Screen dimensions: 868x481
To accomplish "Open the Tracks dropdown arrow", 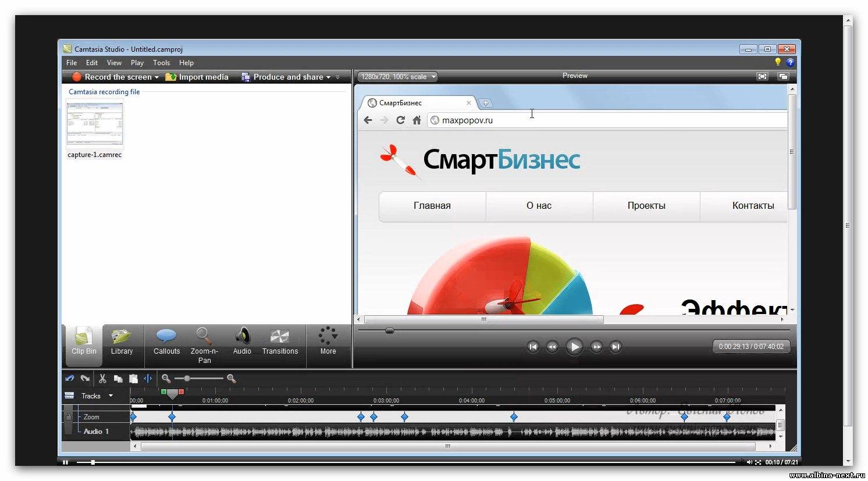I will coord(111,396).
